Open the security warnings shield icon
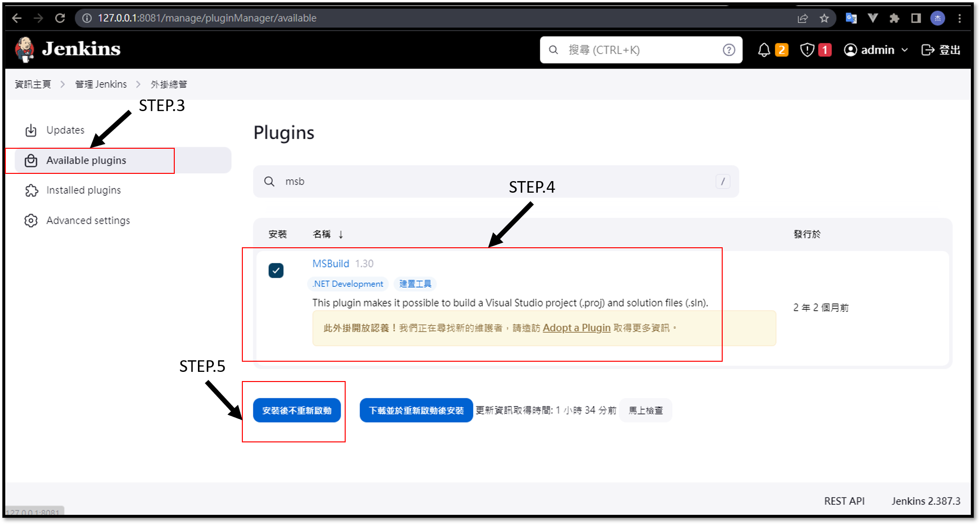 [807, 50]
